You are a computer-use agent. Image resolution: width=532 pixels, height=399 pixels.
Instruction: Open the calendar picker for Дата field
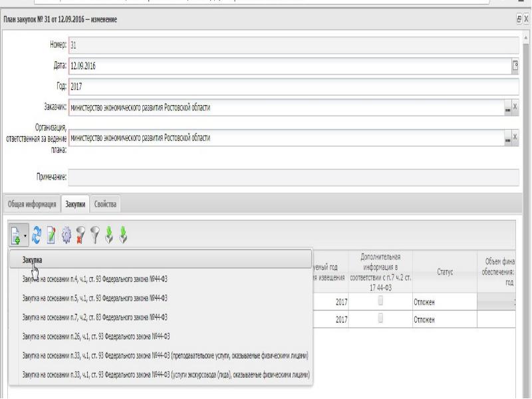(515, 66)
